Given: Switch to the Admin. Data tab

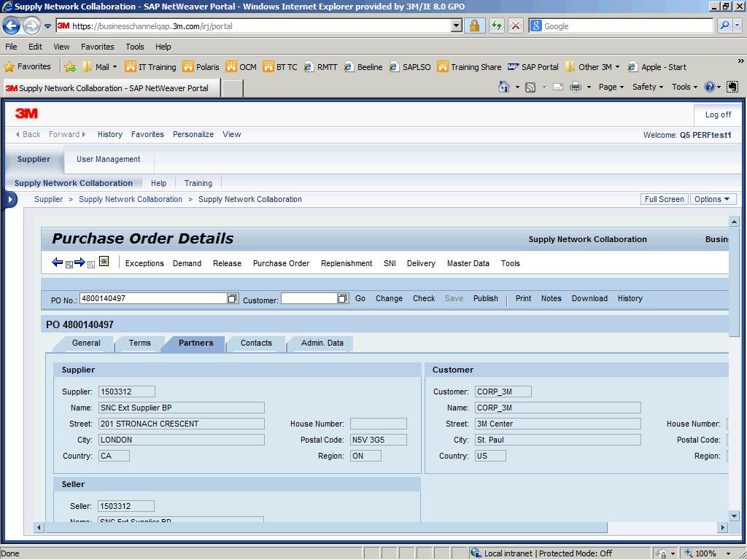Looking at the screenshot, I should [322, 343].
